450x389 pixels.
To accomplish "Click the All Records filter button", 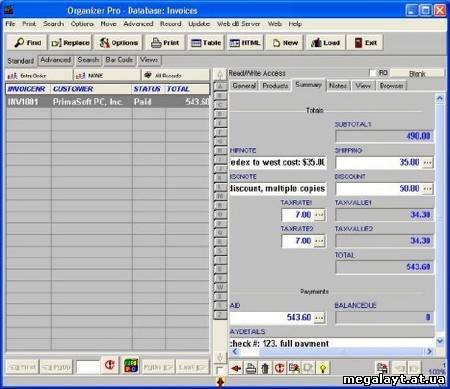I will 175,76.
